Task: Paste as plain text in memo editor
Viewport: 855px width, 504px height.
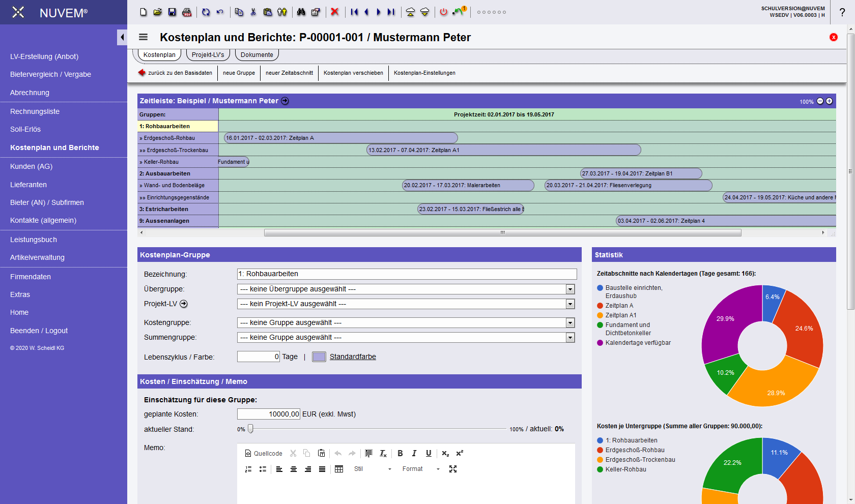Action: [x=321, y=453]
